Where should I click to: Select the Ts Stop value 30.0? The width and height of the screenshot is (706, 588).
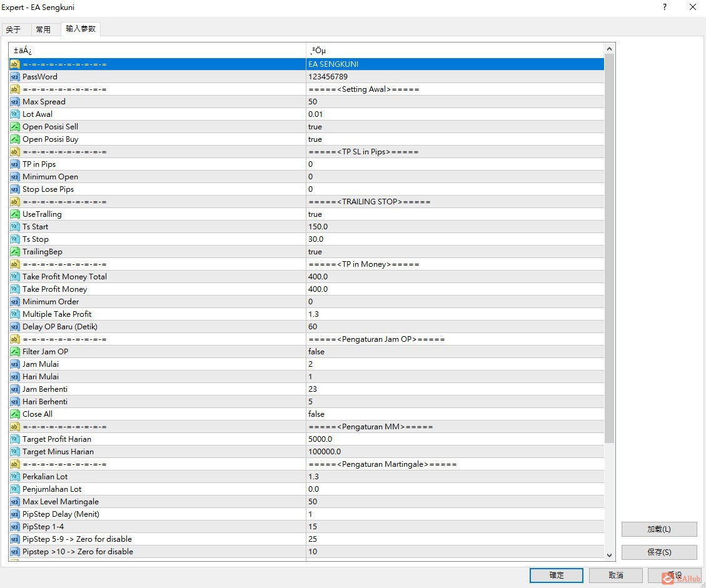[x=316, y=239]
